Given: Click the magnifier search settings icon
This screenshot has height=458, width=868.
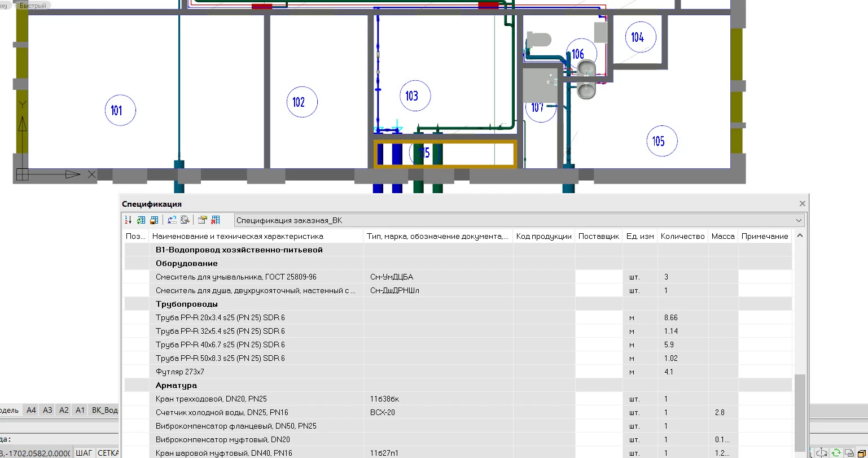Looking at the screenshot, I should 184,220.
